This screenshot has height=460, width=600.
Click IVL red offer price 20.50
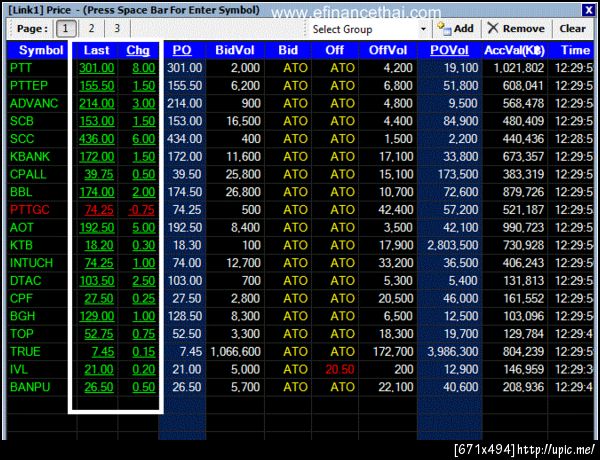coord(339,369)
